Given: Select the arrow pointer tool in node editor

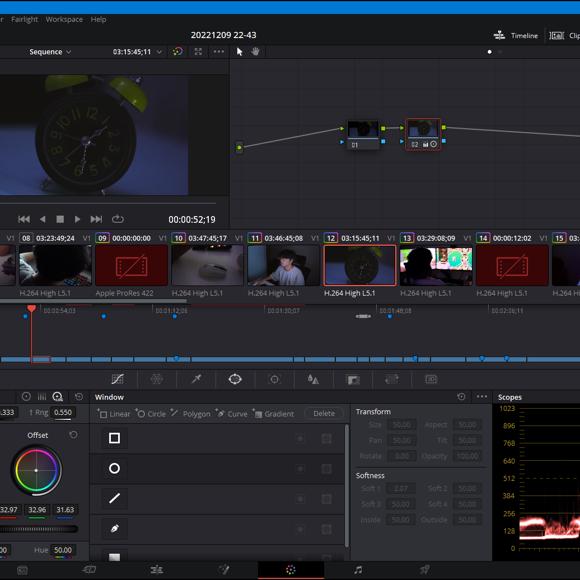Looking at the screenshot, I should coord(239,52).
